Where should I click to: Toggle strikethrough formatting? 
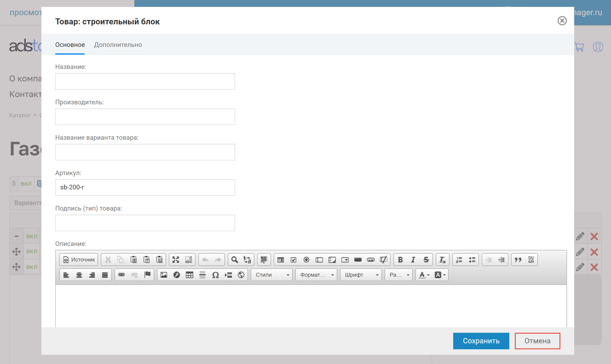(426, 260)
